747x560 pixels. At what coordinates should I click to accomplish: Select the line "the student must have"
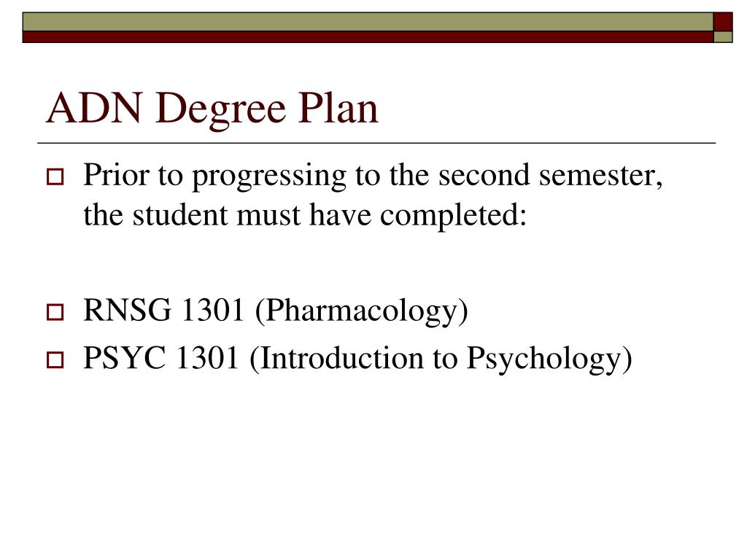pos(228,214)
